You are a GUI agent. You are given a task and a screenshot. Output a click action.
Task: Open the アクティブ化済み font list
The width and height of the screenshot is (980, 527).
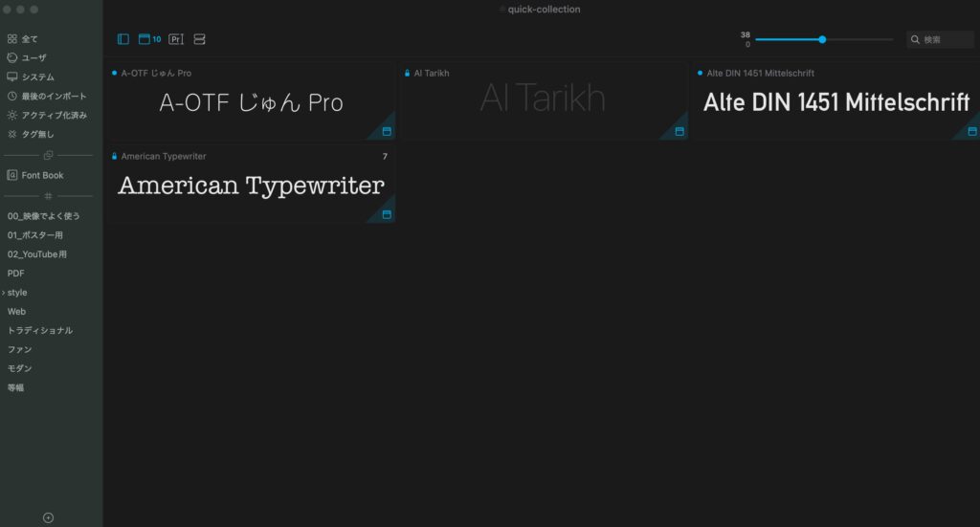54,115
